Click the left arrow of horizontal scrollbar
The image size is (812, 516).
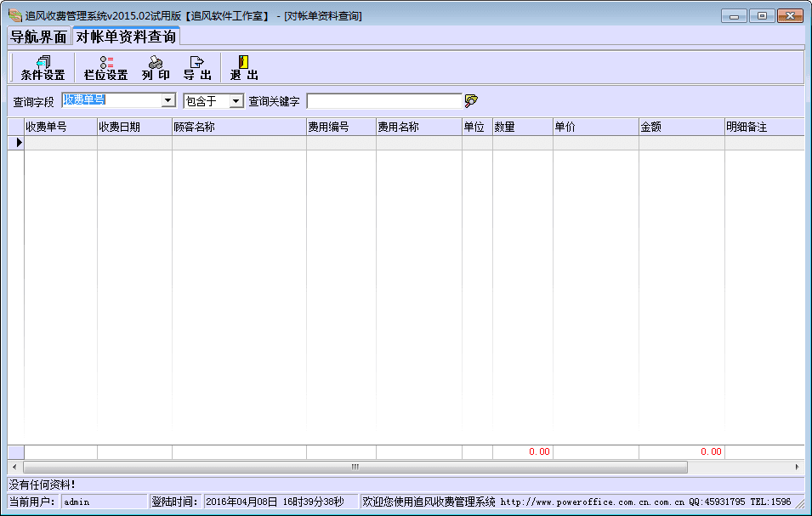(14, 467)
